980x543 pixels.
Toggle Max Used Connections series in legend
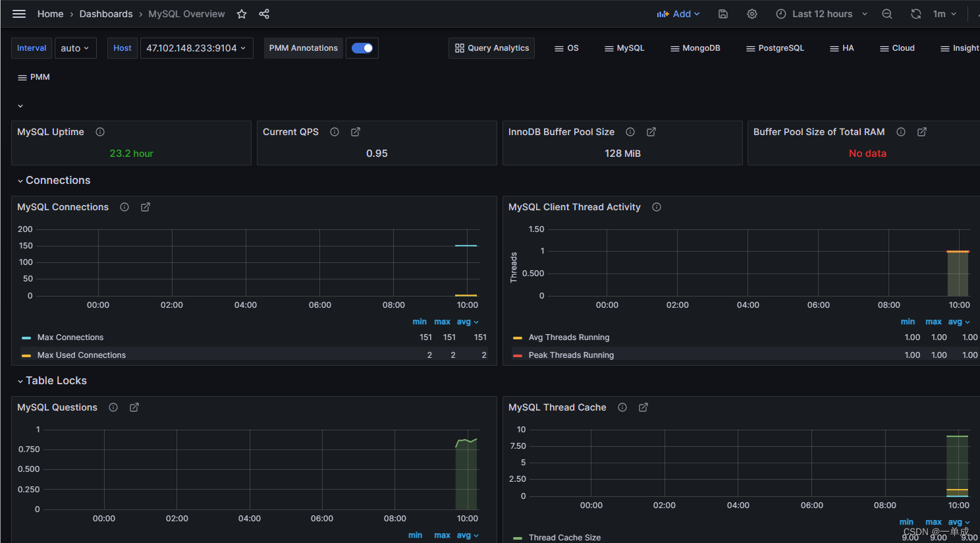point(81,355)
